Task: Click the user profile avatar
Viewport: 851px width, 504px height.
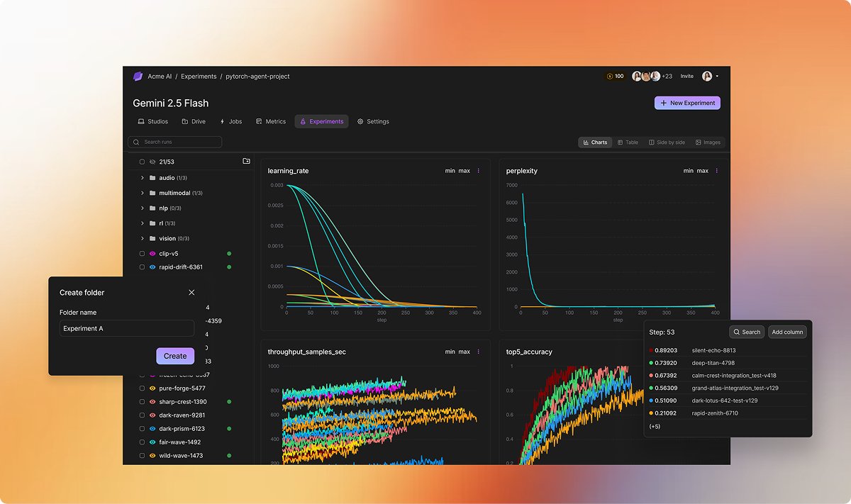Action: (x=707, y=77)
